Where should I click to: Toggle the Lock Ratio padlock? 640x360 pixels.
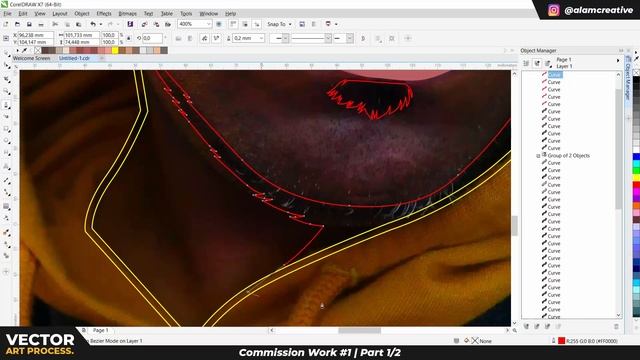point(129,38)
